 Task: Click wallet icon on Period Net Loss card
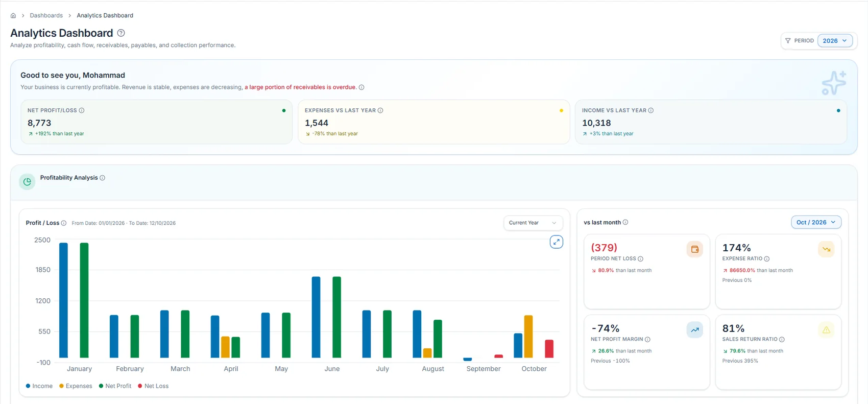point(695,249)
